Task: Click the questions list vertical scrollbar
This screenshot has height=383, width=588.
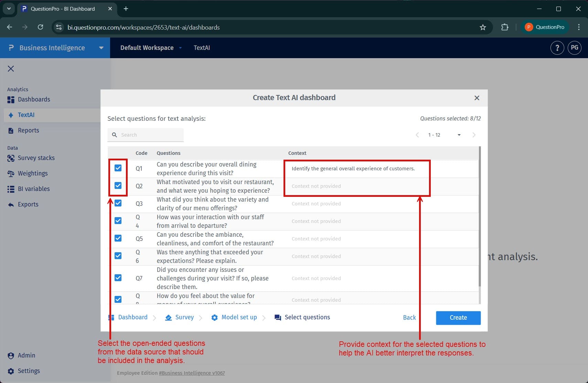Action: coord(480,217)
